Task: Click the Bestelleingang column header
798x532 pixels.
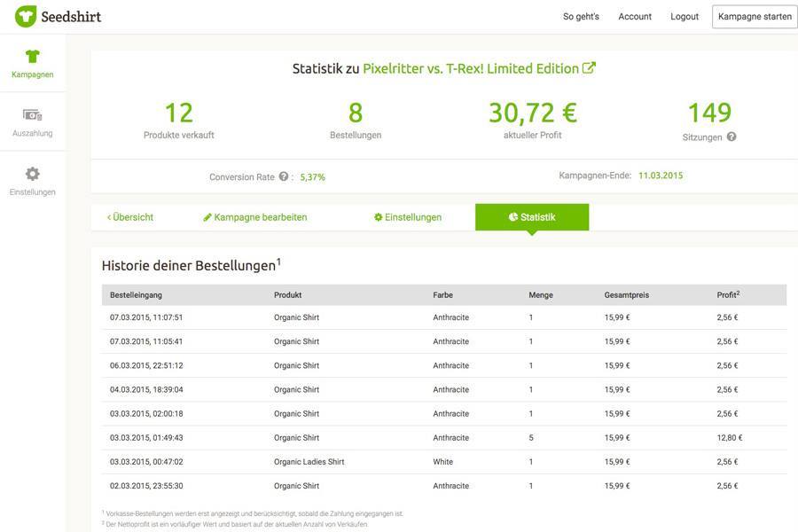Action: [x=136, y=294]
